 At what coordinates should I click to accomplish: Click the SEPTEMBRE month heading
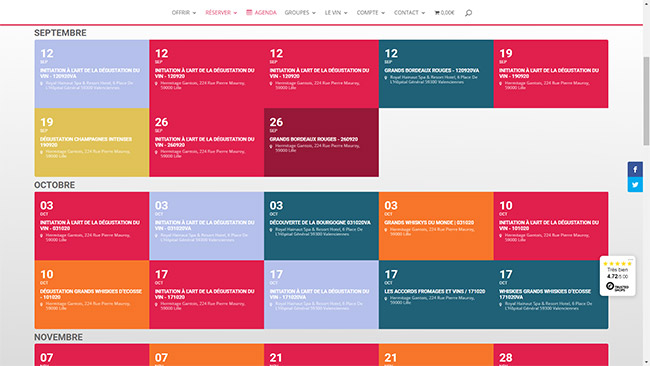[x=60, y=33]
